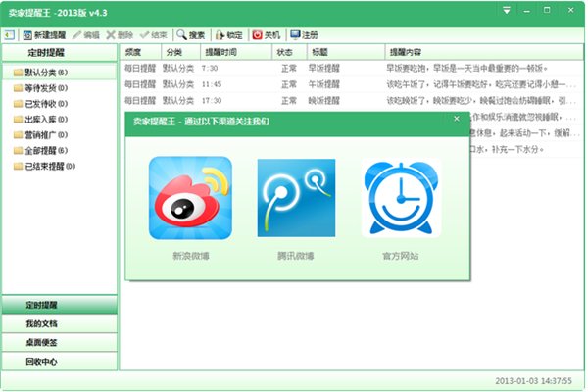This screenshot has width=588, height=392.
Task: Select the 已结束提醒 (0) folder
Action: (x=44, y=166)
